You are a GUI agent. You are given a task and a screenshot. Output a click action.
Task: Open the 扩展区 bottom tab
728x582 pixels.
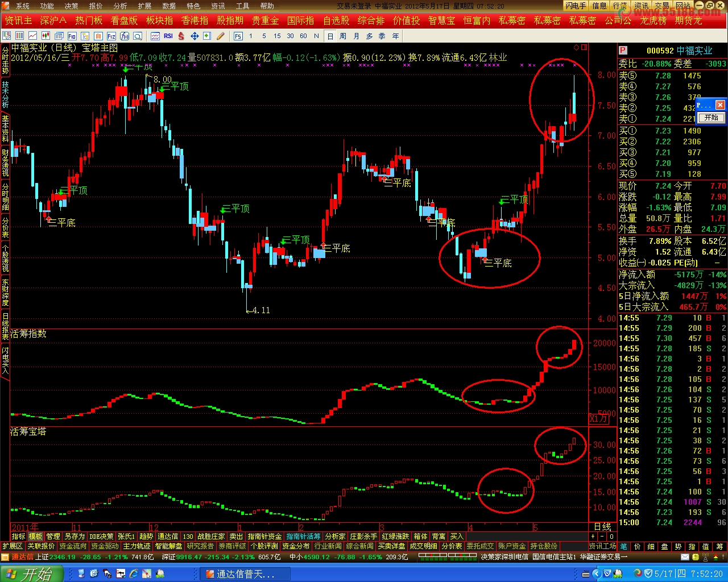(12, 546)
